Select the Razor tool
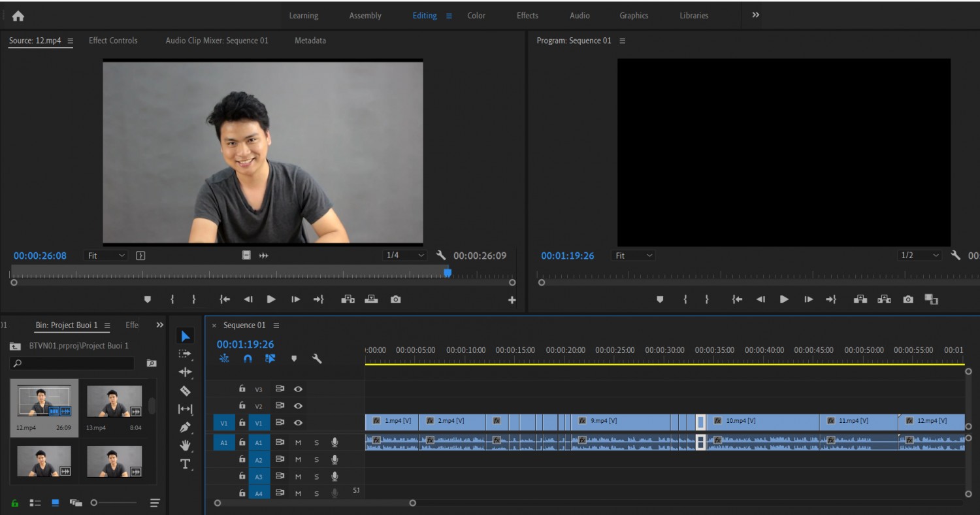The height and width of the screenshot is (515, 980). coord(186,391)
